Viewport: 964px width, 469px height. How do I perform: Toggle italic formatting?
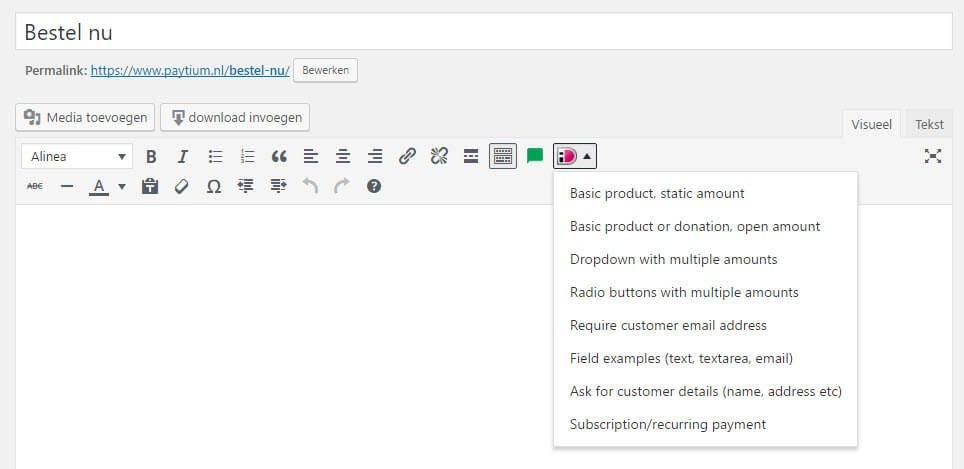(x=183, y=156)
